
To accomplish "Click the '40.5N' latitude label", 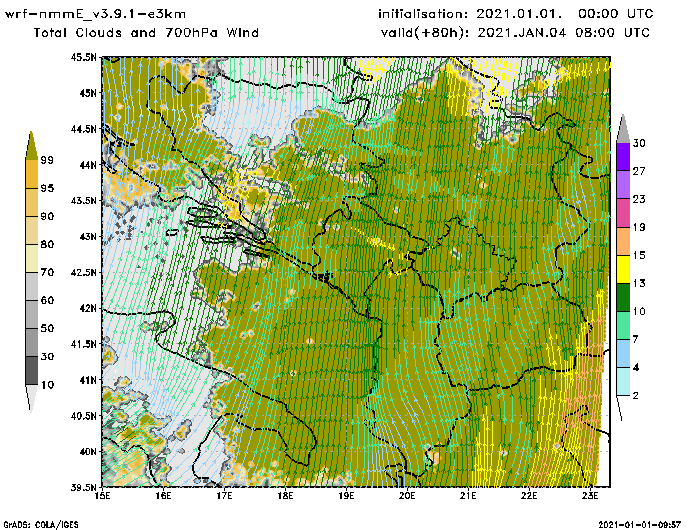I will 83,416.
